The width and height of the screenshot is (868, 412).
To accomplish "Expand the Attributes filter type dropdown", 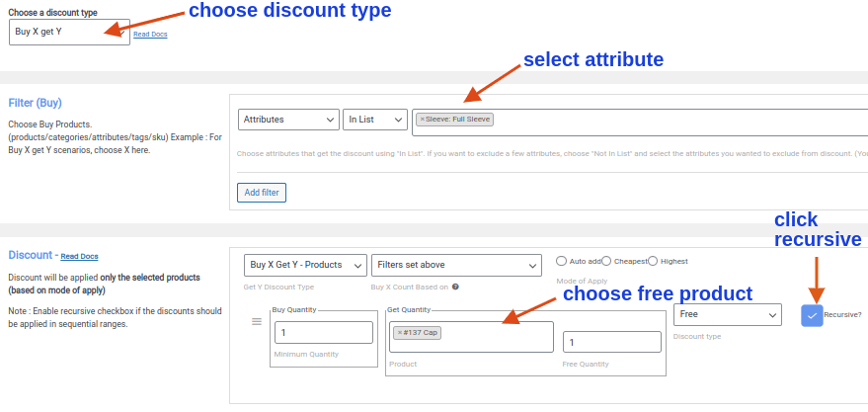I will (287, 120).
